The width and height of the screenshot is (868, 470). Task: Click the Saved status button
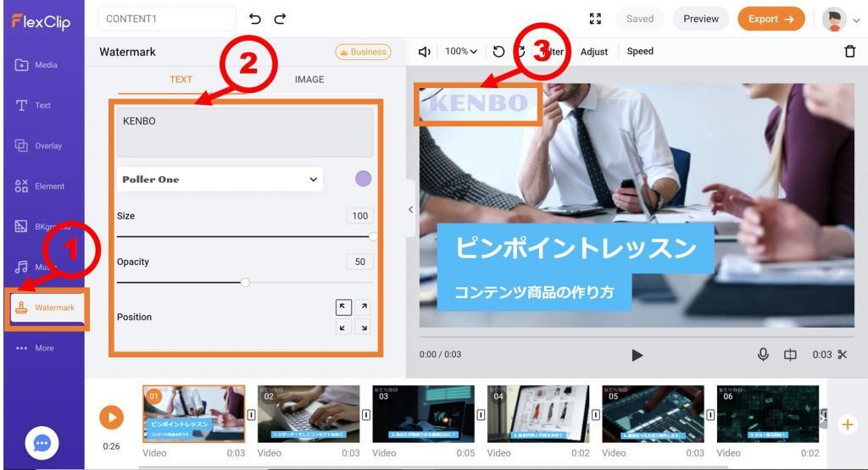[640, 19]
